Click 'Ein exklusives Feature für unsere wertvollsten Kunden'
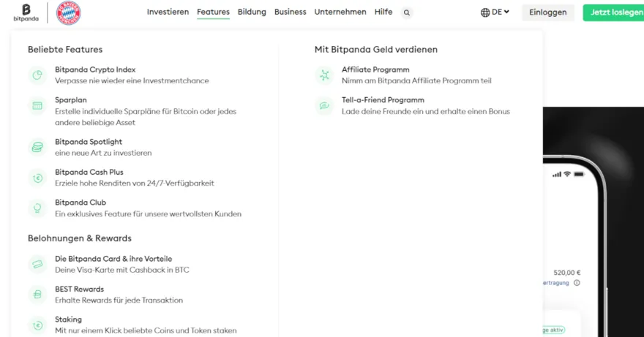Image resolution: width=644 pixels, height=337 pixels. tap(149, 214)
